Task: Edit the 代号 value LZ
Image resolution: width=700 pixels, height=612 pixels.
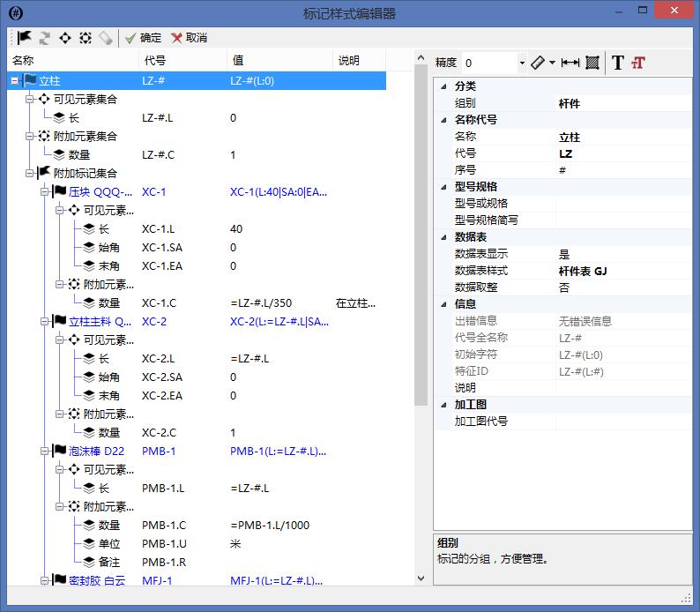Action: coord(623,154)
